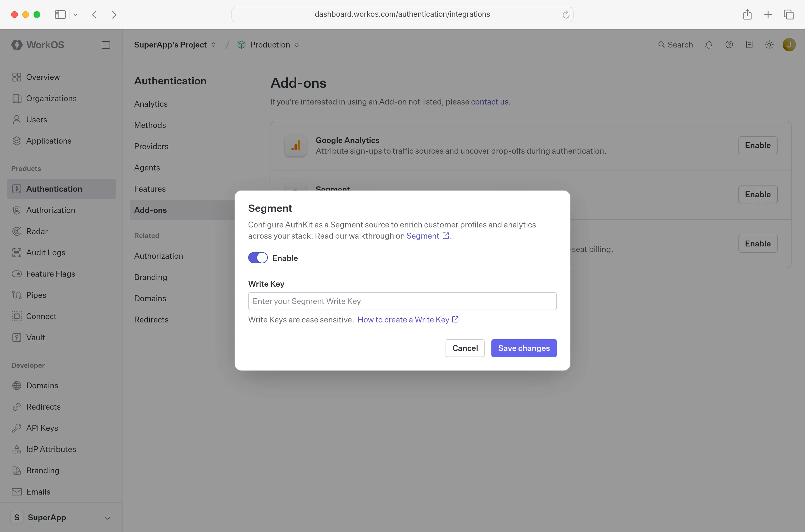Open the user avatar J menu
This screenshot has width=805, height=532.
click(x=789, y=45)
